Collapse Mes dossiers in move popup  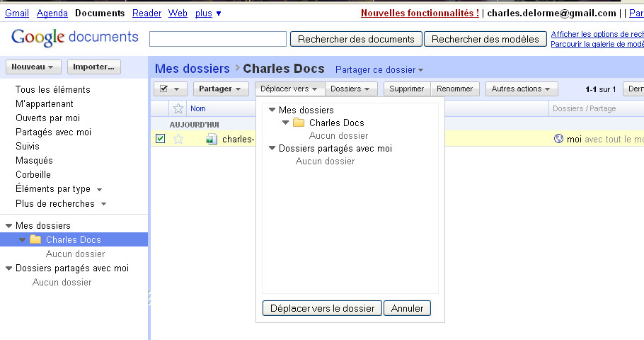point(272,110)
